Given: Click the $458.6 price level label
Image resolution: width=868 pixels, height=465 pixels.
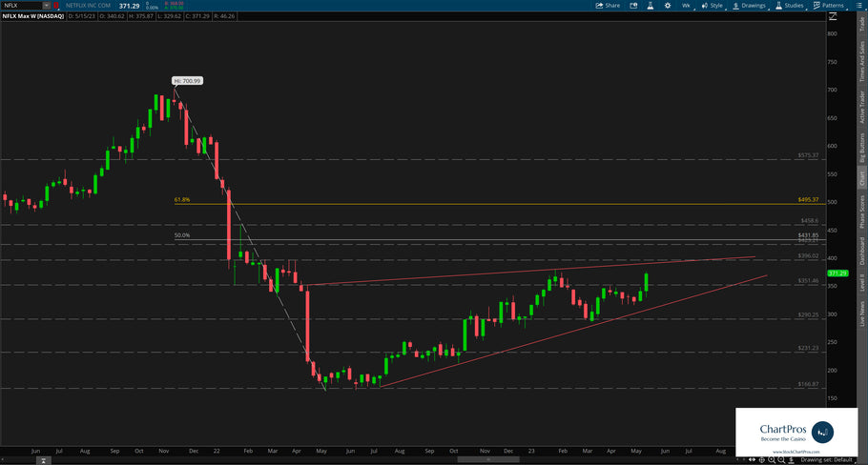Looking at the screenshot, I should 809,221.
